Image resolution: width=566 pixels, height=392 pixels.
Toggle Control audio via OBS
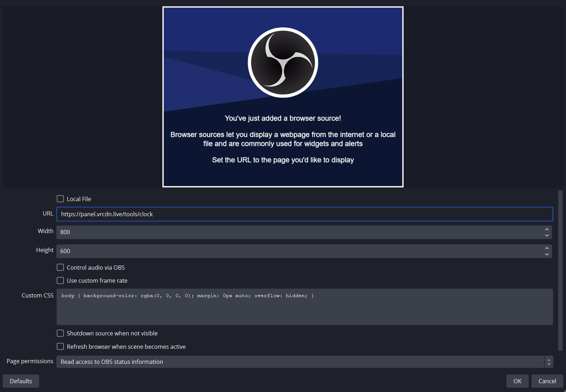click(x=60, y=268)
